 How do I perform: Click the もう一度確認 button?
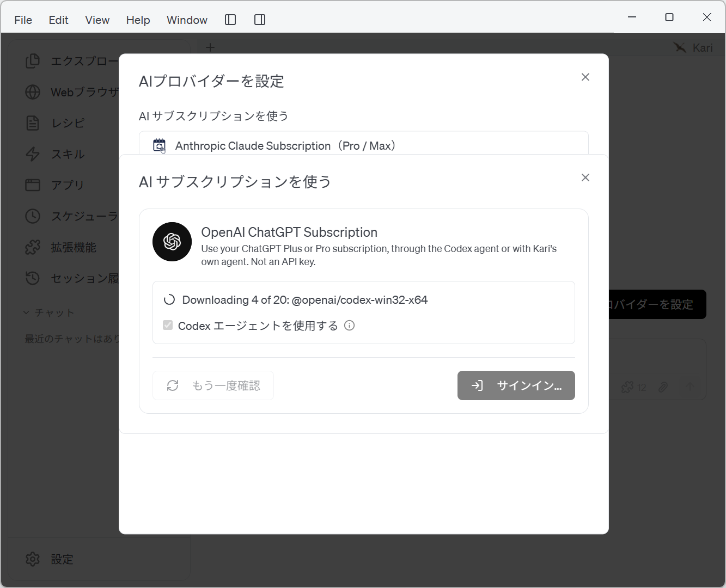click(x=213, y=385)
